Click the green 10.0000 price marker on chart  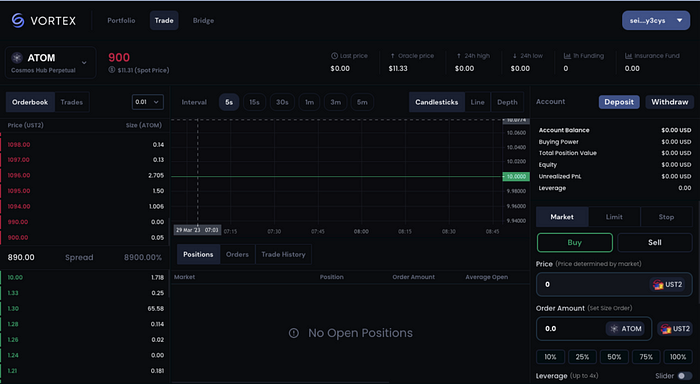click(516, 176)
